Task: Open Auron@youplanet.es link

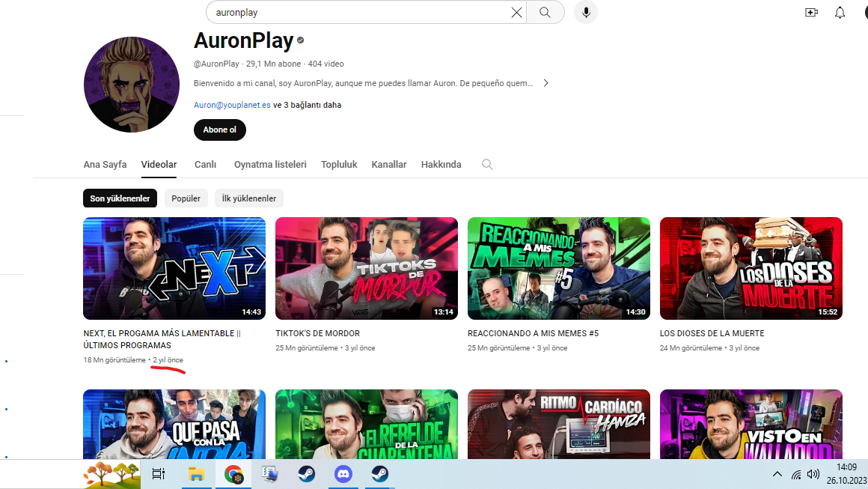Action: (x=232, y=105)
